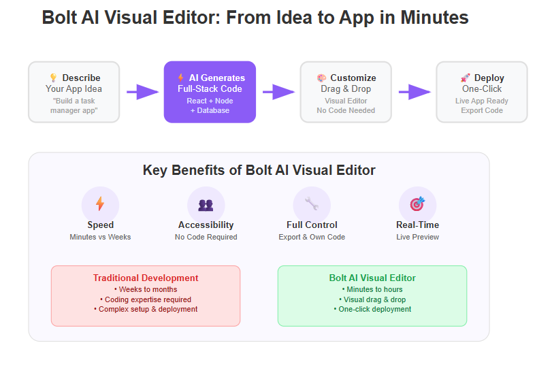Select the Customize Drag & Drop card
This screenshot has width=552, height=392.
[346, 92]
